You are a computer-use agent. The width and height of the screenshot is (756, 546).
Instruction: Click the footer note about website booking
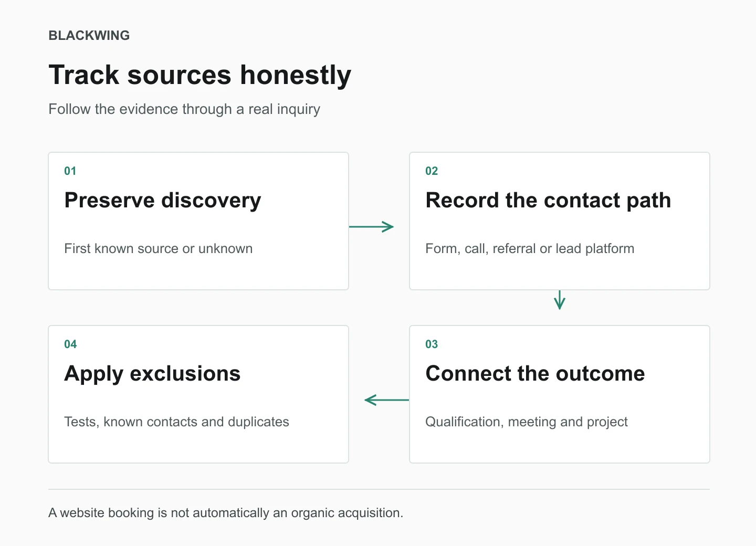(x=226, y=513)
